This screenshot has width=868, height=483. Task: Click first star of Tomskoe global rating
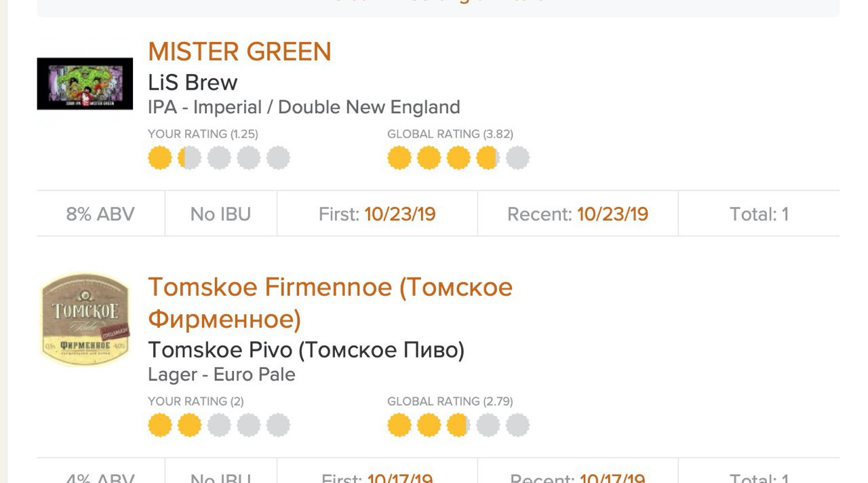(399, 425)
